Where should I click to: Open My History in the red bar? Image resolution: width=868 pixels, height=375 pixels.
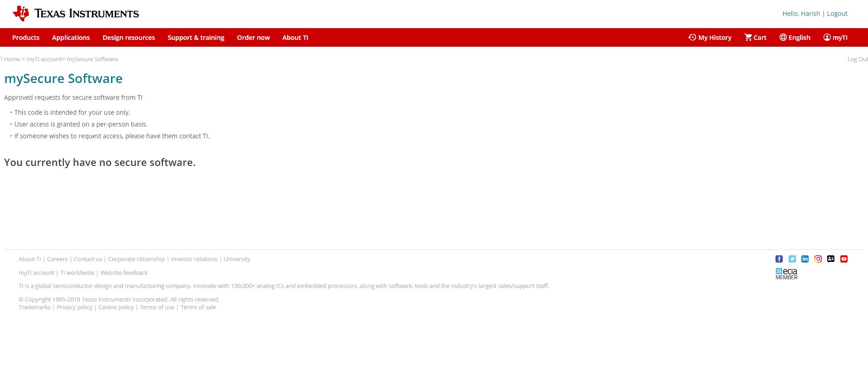(710, 38)
